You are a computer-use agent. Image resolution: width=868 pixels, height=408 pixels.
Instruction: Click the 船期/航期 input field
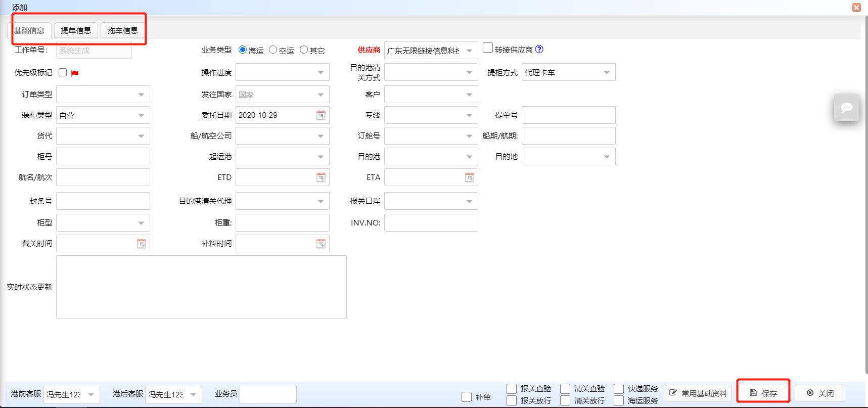(569, 136)
